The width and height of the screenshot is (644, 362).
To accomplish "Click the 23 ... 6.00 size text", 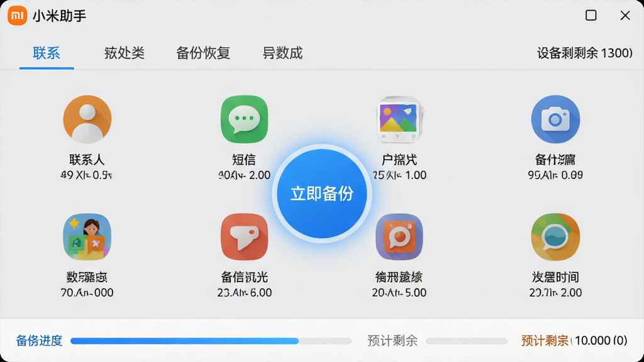I will 245,293.
